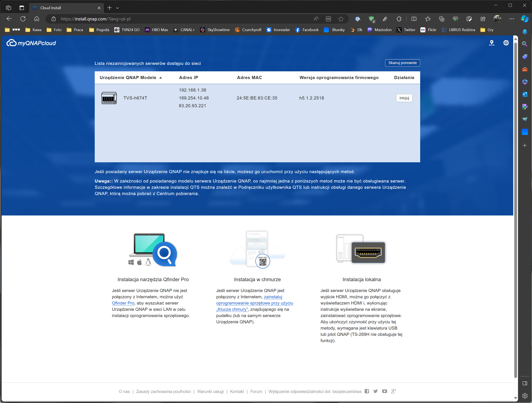Open the Qfinder Pro link

[123, 303]
